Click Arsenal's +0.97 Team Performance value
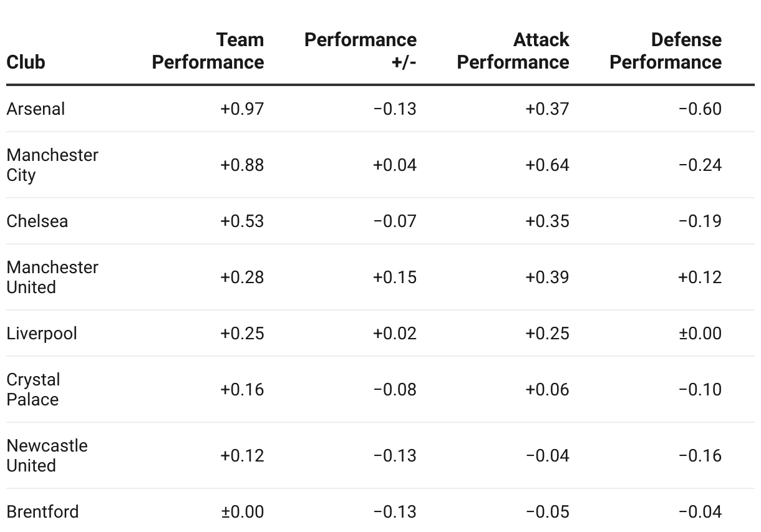 [x=242, y=109]
